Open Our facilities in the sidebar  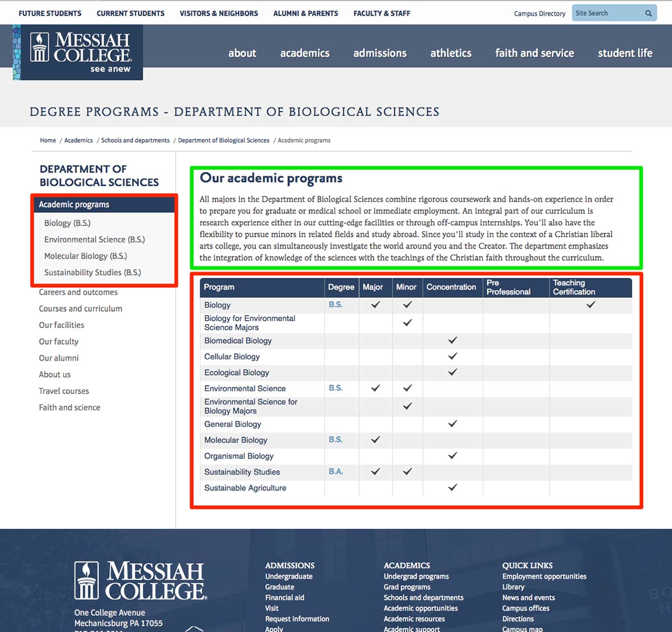tap(62, 325)
